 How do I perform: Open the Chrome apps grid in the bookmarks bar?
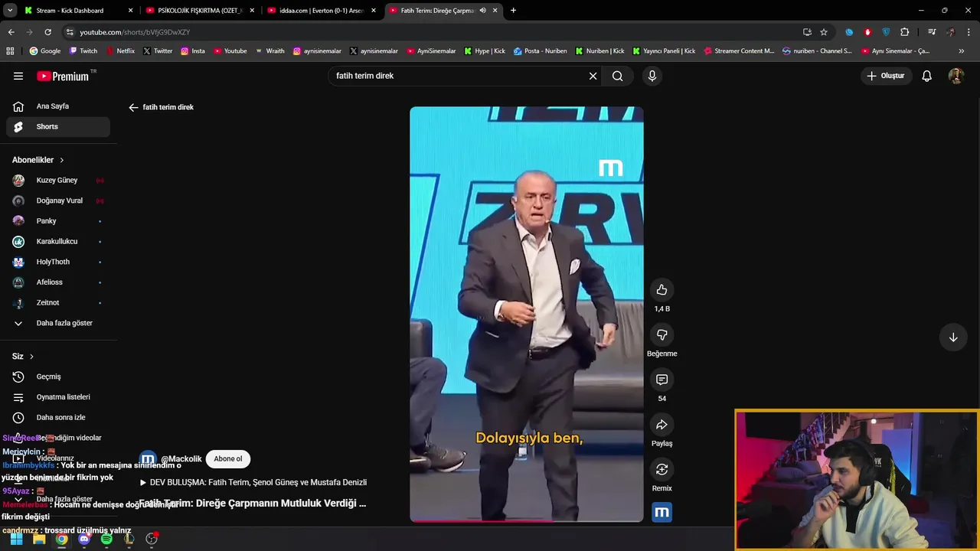tap(10, 51)
